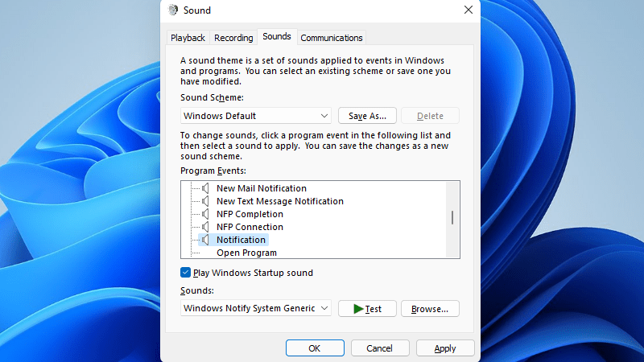This screenshot has height=362, width=644.
Task: Select the NFP Connection event
Action: [x=250, y=227]
